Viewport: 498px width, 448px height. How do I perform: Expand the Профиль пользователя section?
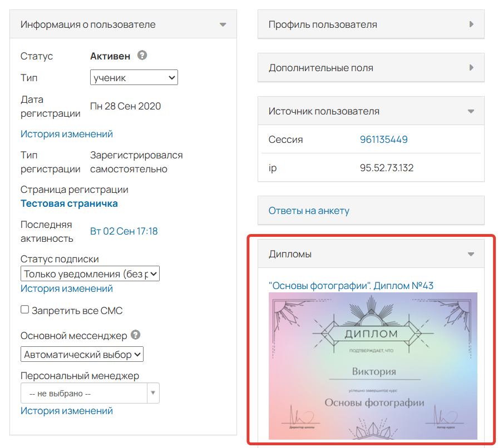coord(471,24)
